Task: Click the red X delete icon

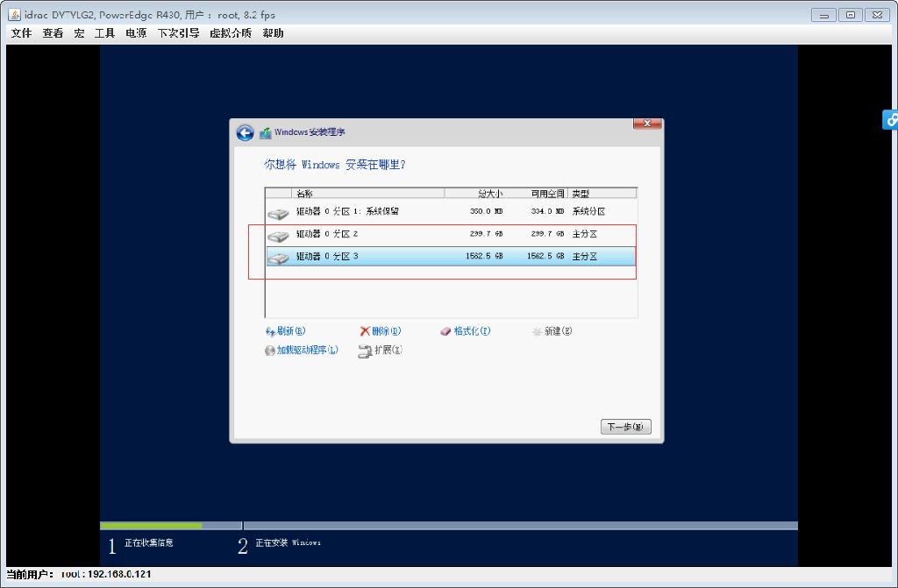Action: 367,330
